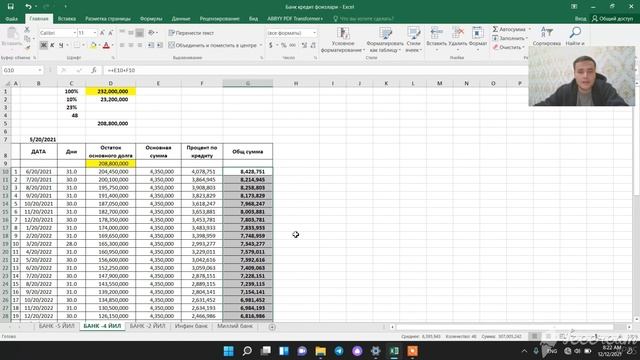Screen dimensions: 640x360
Task: Expand Fill (Заполнить) dropdown
Action: [527, 38]
